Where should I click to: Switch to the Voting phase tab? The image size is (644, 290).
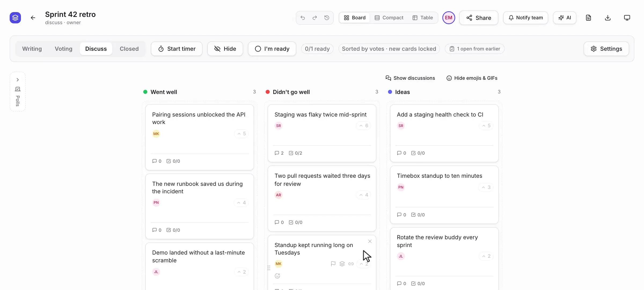click(64, 49)
